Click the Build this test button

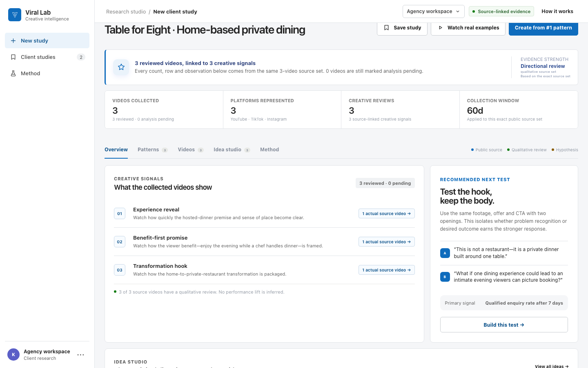pyautogui.click(x=504, y=325)
